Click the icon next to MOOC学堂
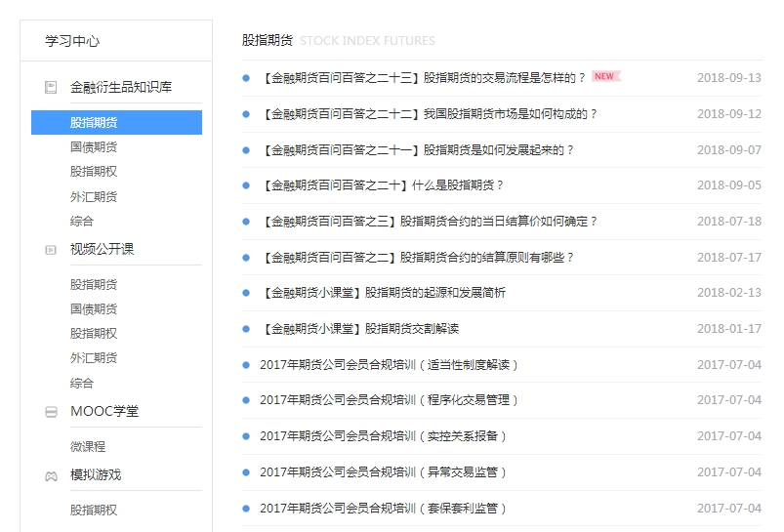The height and width of the screenshot is (532, 784). pyautogui.click(x=51, y=412)
